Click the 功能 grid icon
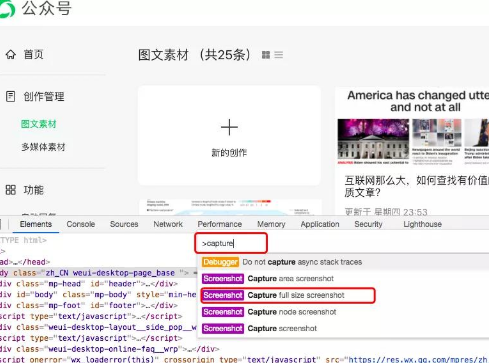This screenshot has height=363, width=489. (11, 190)
